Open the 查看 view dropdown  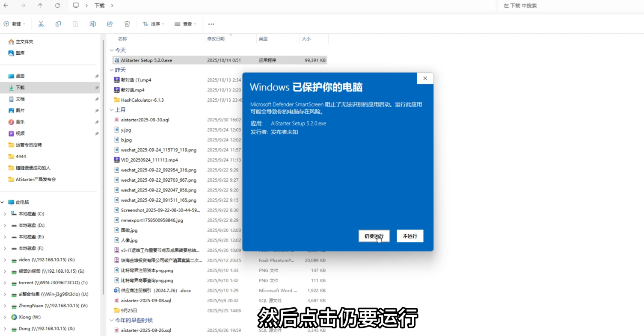pyautogui.click(x=185, y=24)
